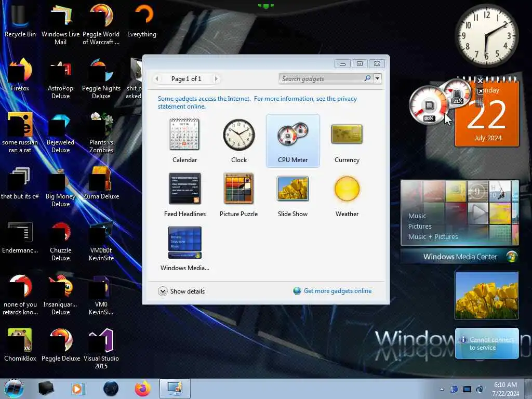Click the gadget gallery taskbar button
Image resolution: width=532 pixels, height=399 pixels.
pos(175,389)
